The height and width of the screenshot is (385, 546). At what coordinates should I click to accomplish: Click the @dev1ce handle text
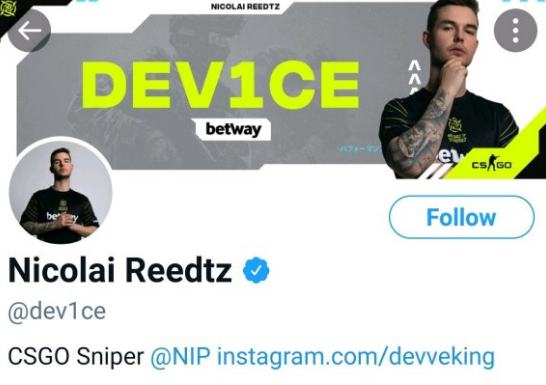coord(57,311)
